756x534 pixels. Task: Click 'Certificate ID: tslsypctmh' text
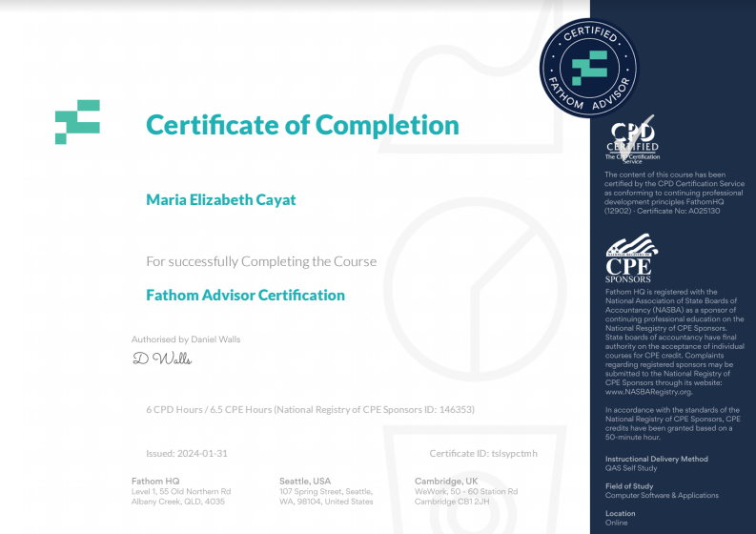point(483,454)
